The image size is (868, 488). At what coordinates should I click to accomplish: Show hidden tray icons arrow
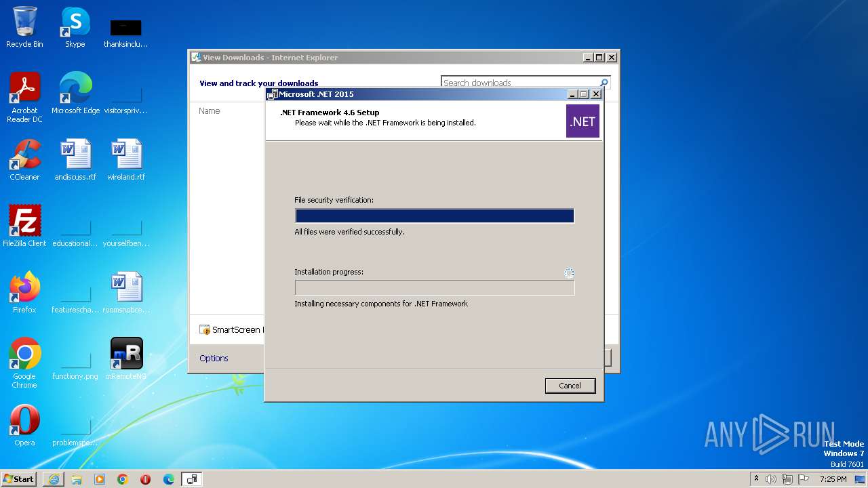click(x=756, y=479)
